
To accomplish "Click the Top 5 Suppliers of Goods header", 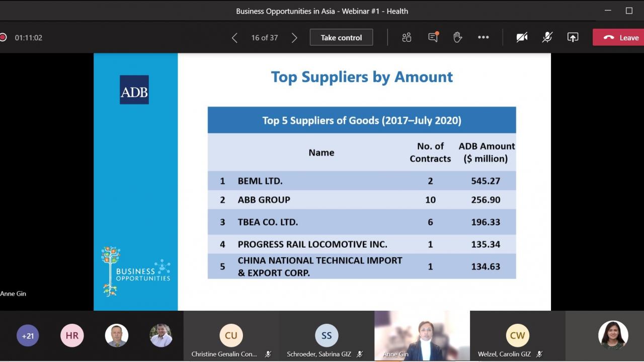I will coord(362,120).
